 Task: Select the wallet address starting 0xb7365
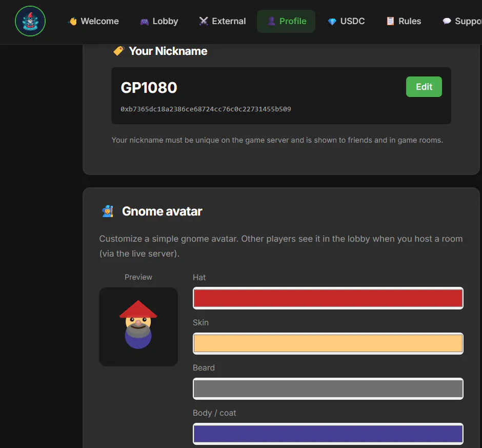pyautogui.click(x=206, y=109)
